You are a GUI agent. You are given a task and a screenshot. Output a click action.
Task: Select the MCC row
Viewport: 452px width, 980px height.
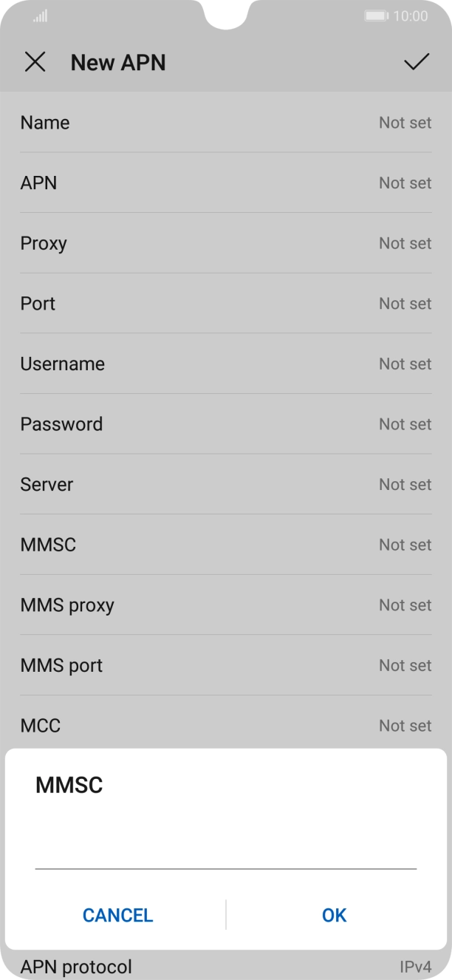point(226,726)
